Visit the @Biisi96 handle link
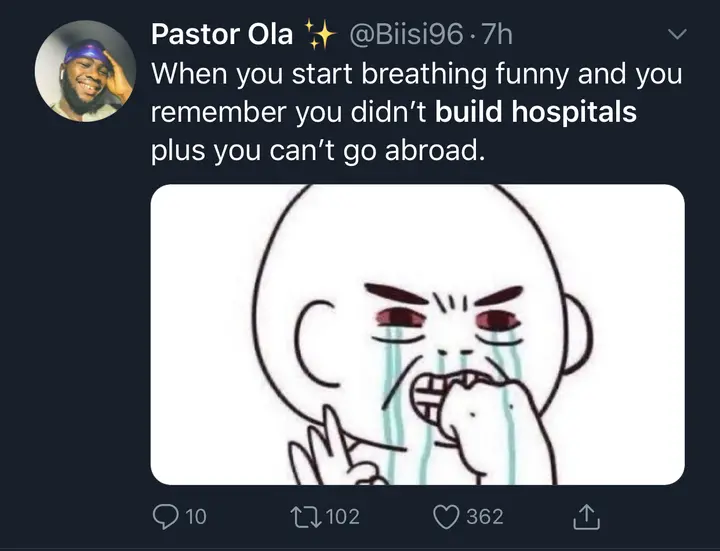 click(406, 34)
